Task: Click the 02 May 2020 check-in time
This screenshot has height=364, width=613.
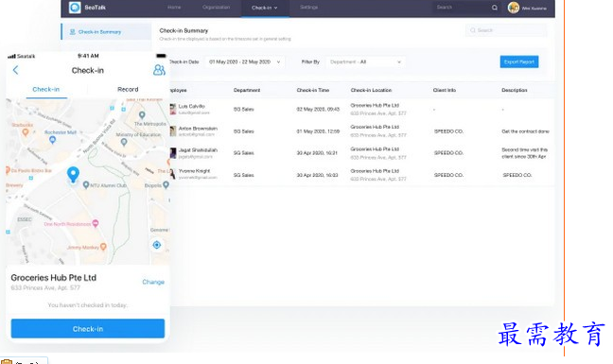Action: pos(318,110)
